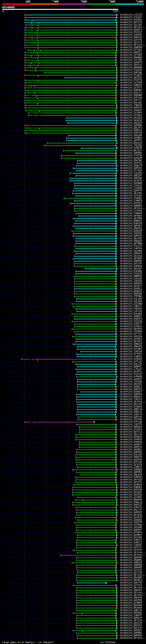Select the UniRef100_P25083 hit label
The width and height of the screenshot is (146, 644).
[x=131, y=35]
